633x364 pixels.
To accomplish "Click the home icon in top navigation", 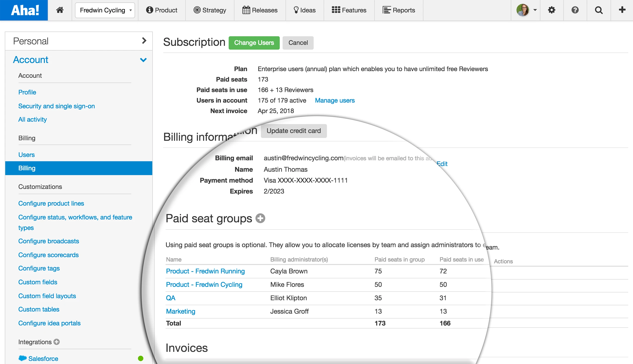I will 60,10.
